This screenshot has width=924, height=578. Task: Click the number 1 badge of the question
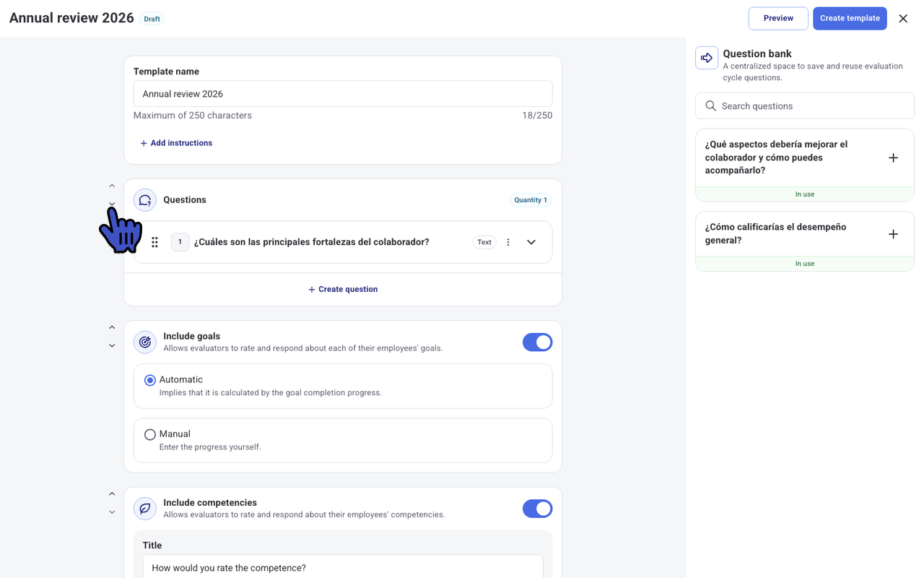(180, 242)
